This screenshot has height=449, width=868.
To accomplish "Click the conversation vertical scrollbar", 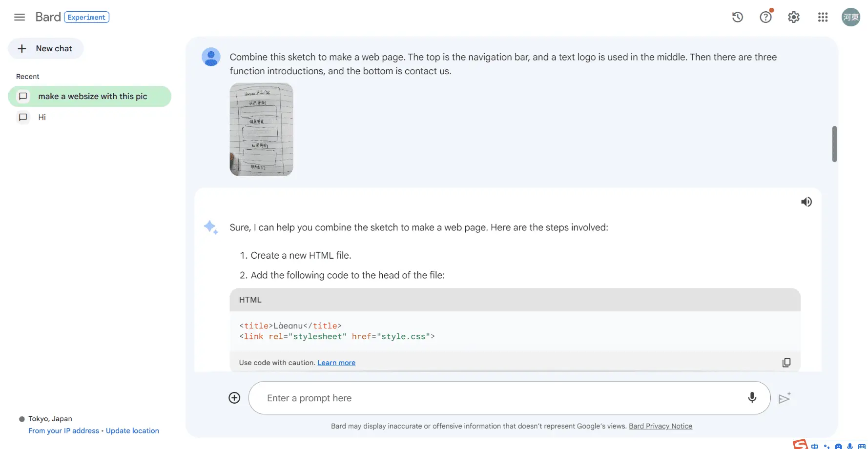I will coord(834,144).
